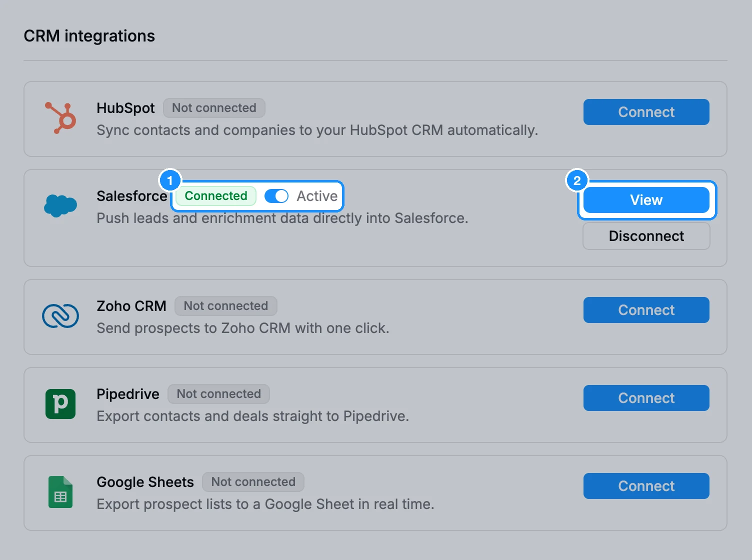
Task: Toggle the Salesforce Active switch off
Action: tap(276, 196)
